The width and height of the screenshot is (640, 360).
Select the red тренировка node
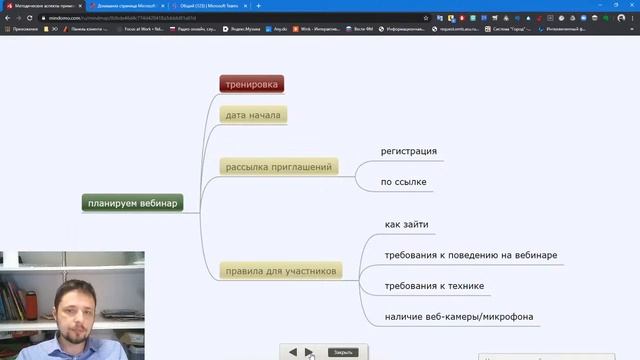(x=252, y=84)
